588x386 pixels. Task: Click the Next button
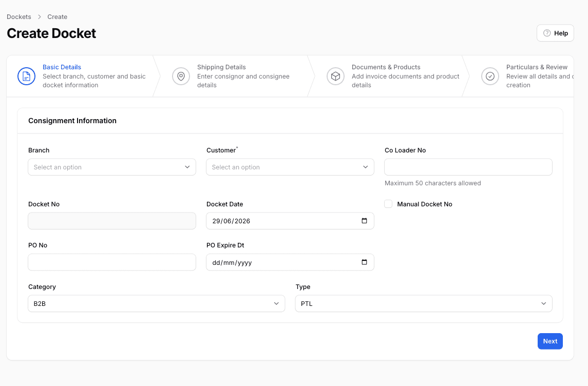[x=550, y=341]
